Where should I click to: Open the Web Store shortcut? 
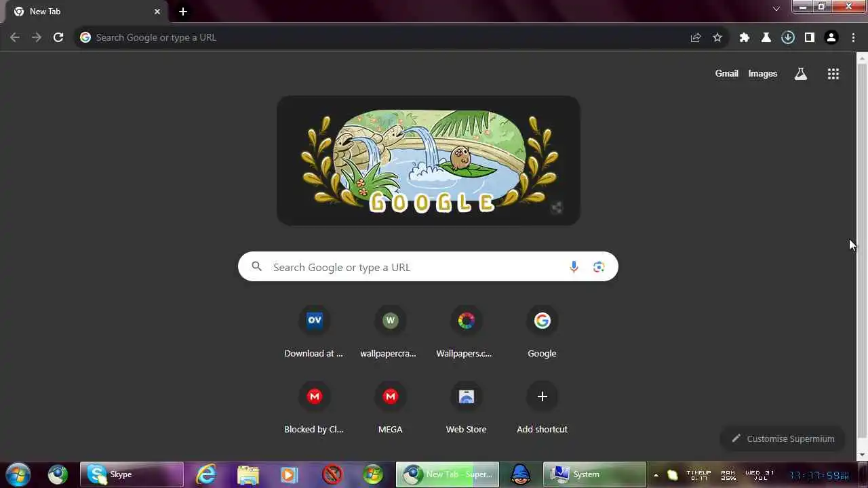pyautogui.click(x=466, y=408)
